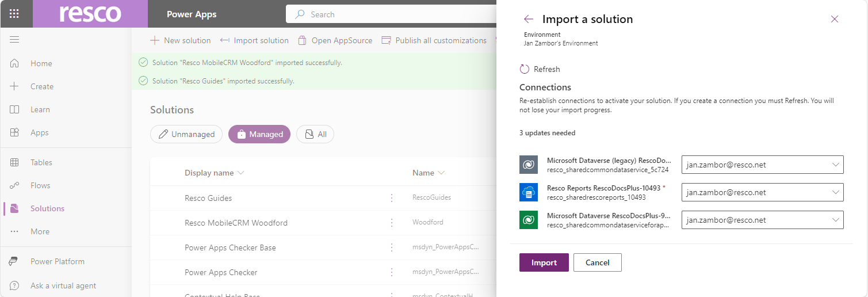
Task: Click Import solution in the command bar
Action: tap(254, 40)
